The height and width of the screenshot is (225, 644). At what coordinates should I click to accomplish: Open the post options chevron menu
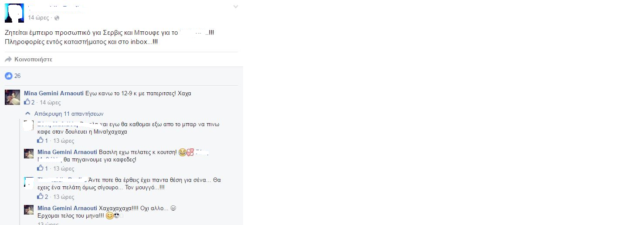tap(236, 7)
